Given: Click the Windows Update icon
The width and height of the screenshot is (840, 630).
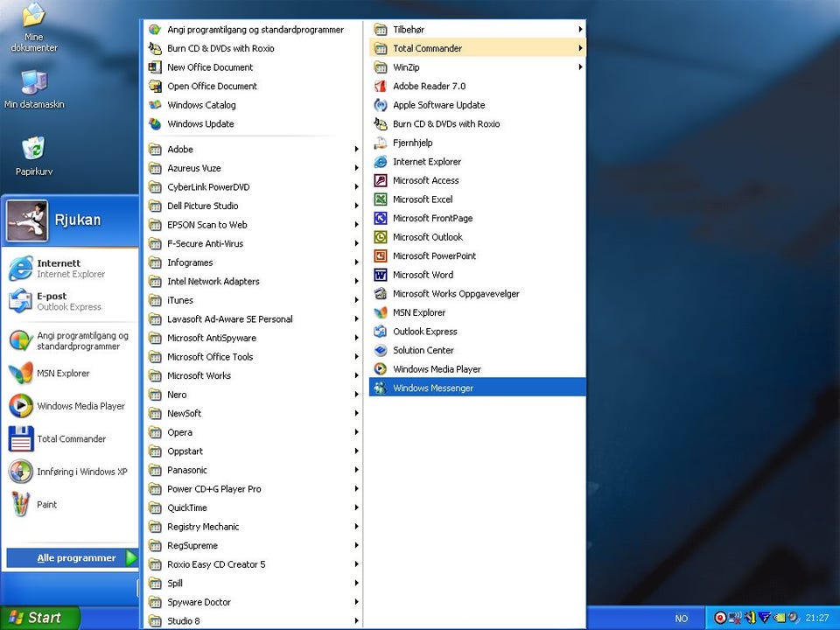Looking at the screenshot, I should pos(155,123).
